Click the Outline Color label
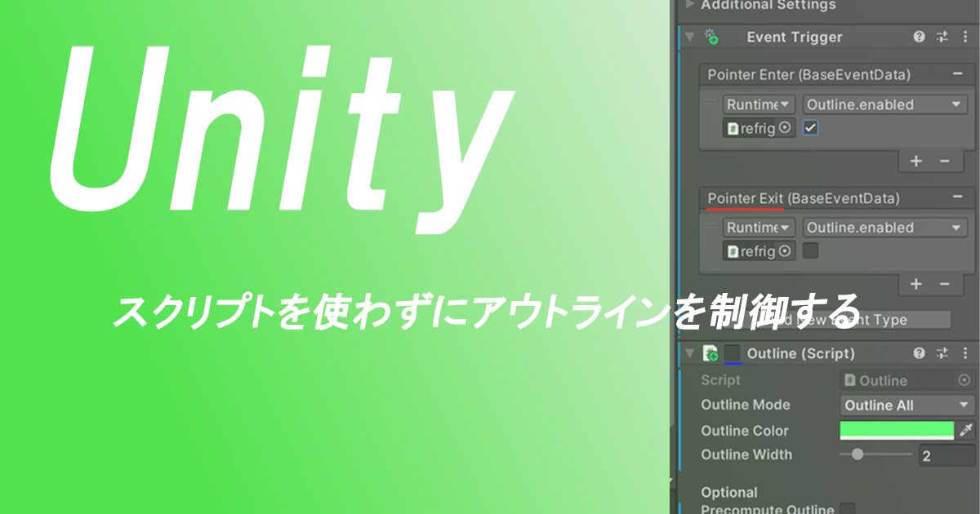 point(745,430)
